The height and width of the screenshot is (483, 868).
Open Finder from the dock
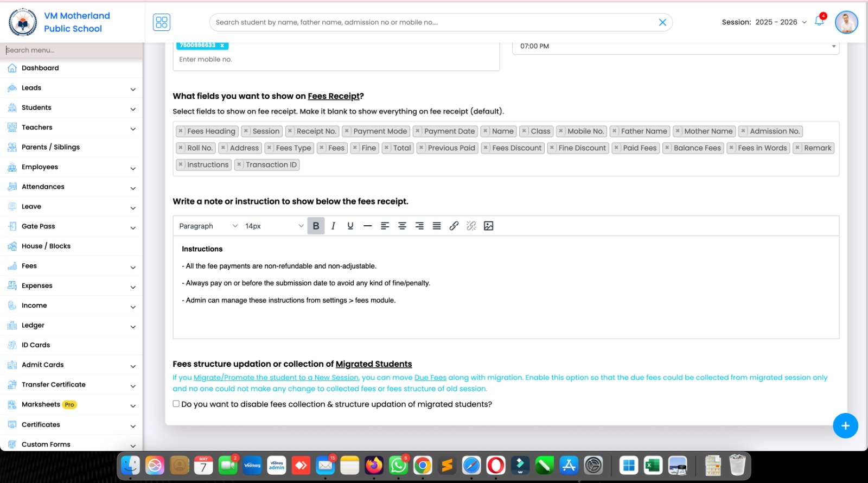130,466
